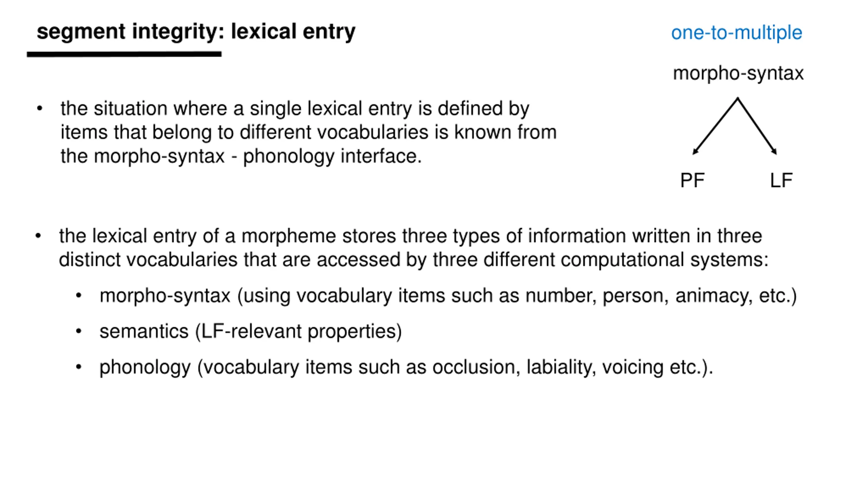Click the slide title 'segment integrity: lexical entry'
This screenshot has height=488, width=868.
(x=196, y=32)
